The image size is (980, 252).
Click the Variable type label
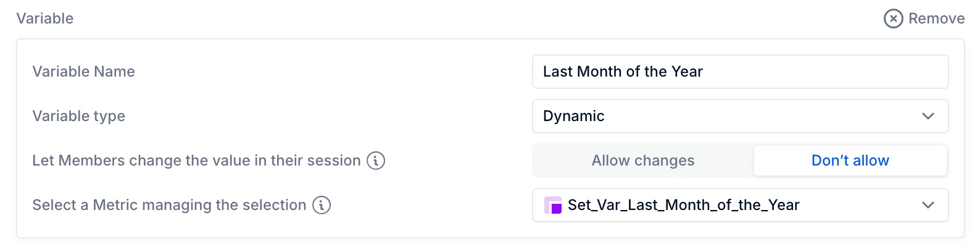pyautogui.click(x=78, y=116)
